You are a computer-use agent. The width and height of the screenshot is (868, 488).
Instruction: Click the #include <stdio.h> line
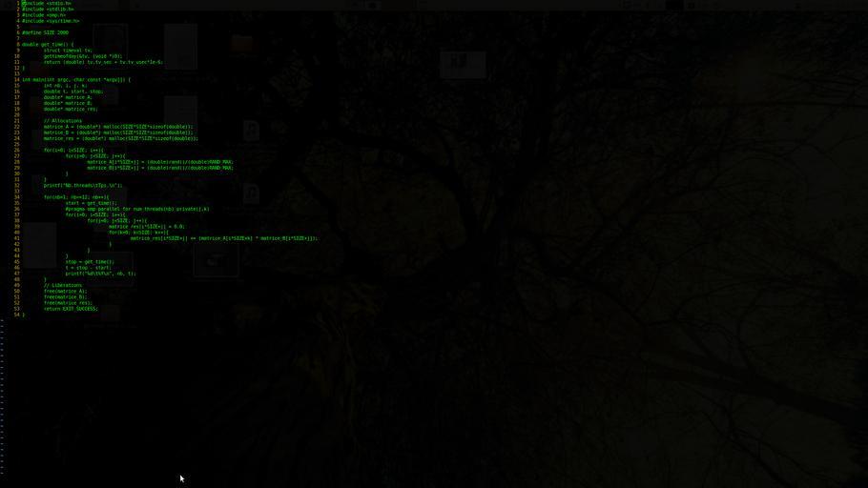(x=47, y=4)
